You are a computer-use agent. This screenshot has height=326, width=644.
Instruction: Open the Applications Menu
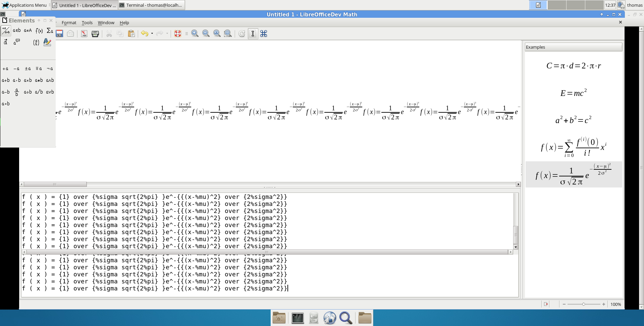pos(24,5)
